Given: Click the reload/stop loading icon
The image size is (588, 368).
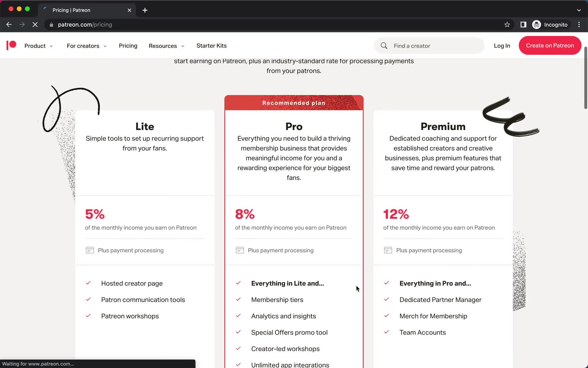Looking at the screenshot, I should (x=35, y=25).
